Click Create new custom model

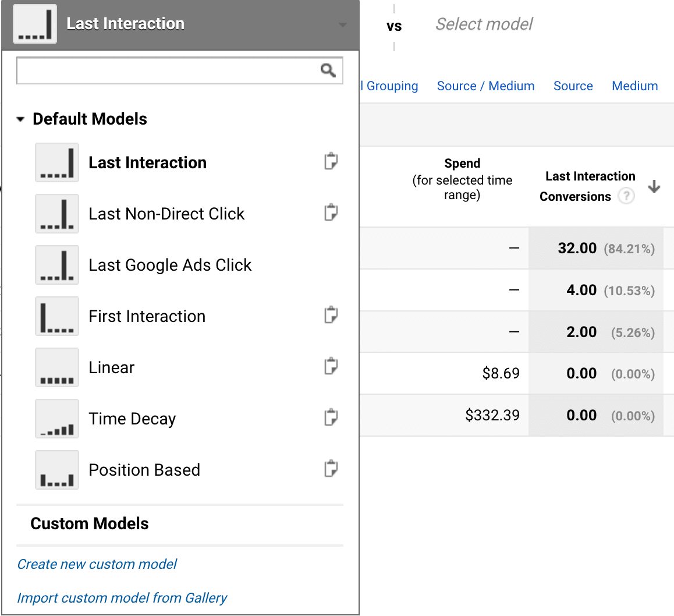coord(97,564)
